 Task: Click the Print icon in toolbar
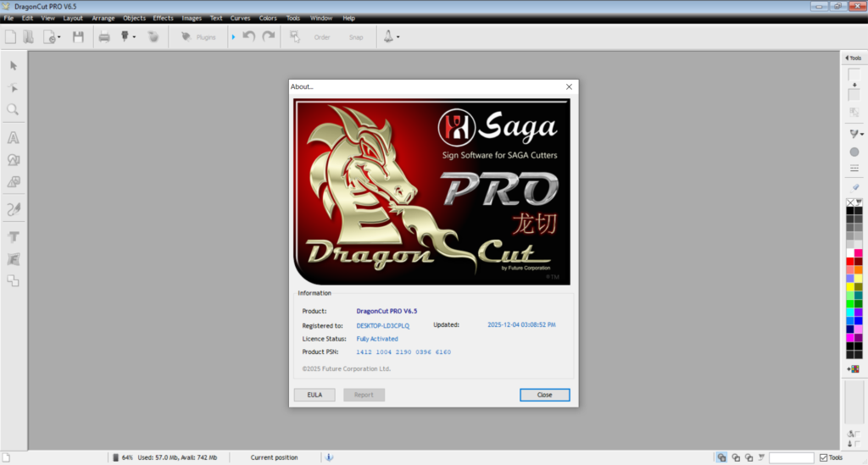(x=104, y=37)
